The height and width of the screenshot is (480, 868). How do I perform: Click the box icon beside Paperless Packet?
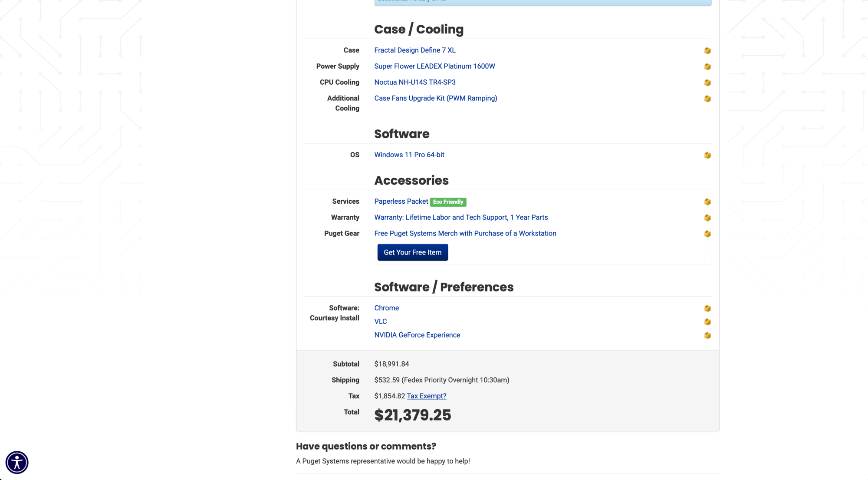click(707, 202)
